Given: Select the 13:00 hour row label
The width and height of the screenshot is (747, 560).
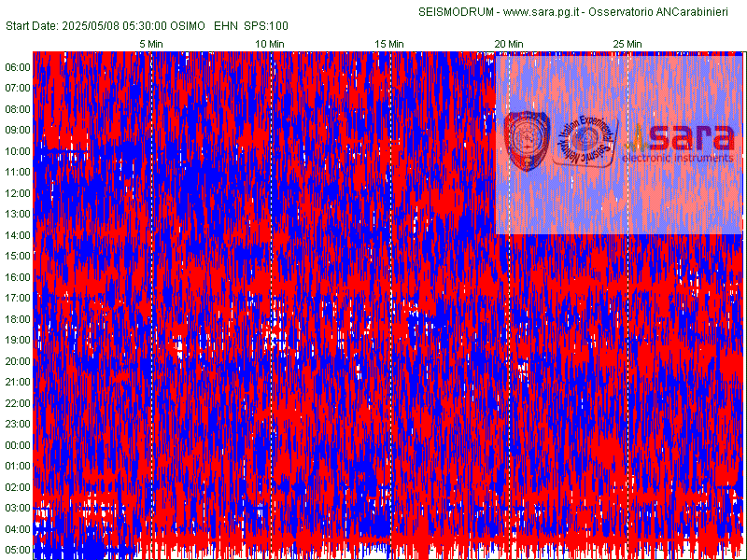Looking at the screenshot, I should pos(18,214).
